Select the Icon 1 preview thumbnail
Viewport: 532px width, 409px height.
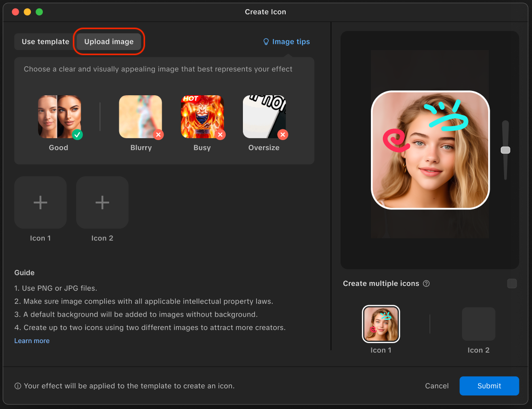click(x=381, y=324)
